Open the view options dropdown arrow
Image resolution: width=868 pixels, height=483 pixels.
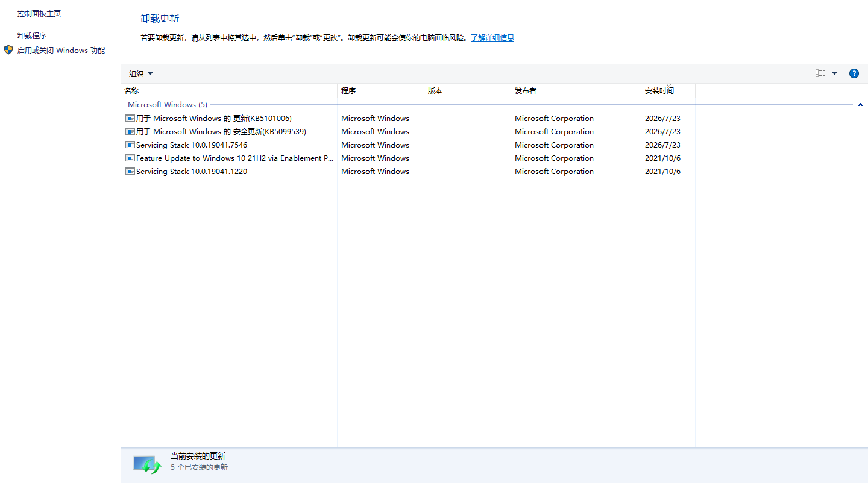[x=834, y=73]
